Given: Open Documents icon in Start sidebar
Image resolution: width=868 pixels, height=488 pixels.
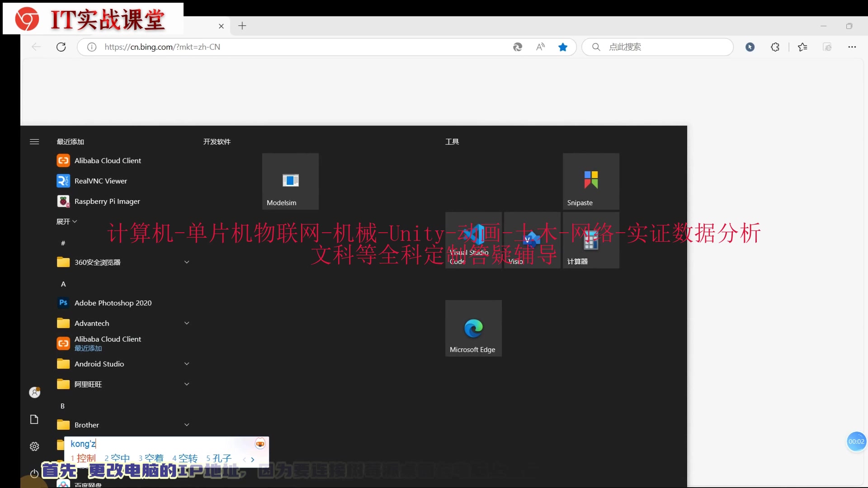Looking at the screenshot, I should click(x=34, y=419).
